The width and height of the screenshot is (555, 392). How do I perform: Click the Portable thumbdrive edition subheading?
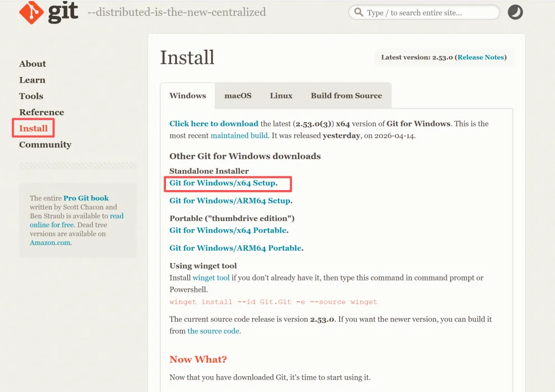pos(232,218)
